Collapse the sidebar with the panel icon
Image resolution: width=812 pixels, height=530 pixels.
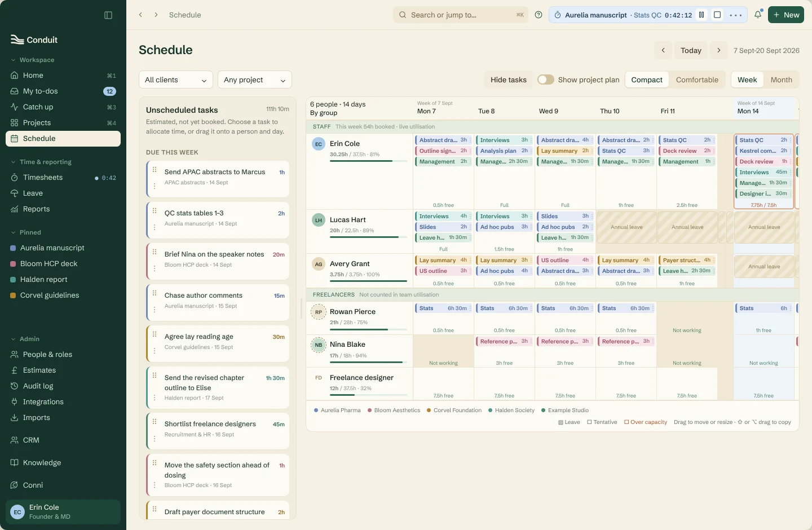coord(108,15)
